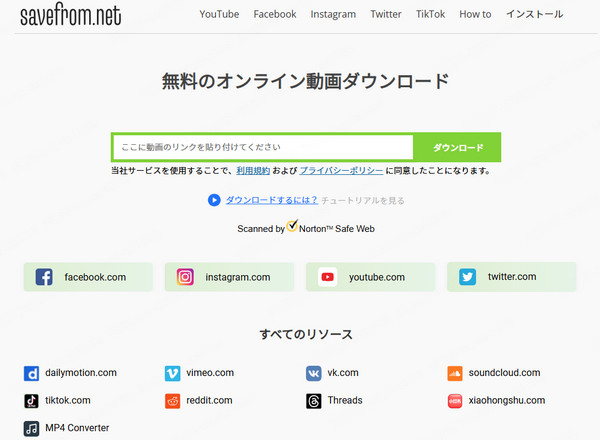The image size is (600, 440).
Task: Open the xiaohongshu.com link
Action: [507, 400]
